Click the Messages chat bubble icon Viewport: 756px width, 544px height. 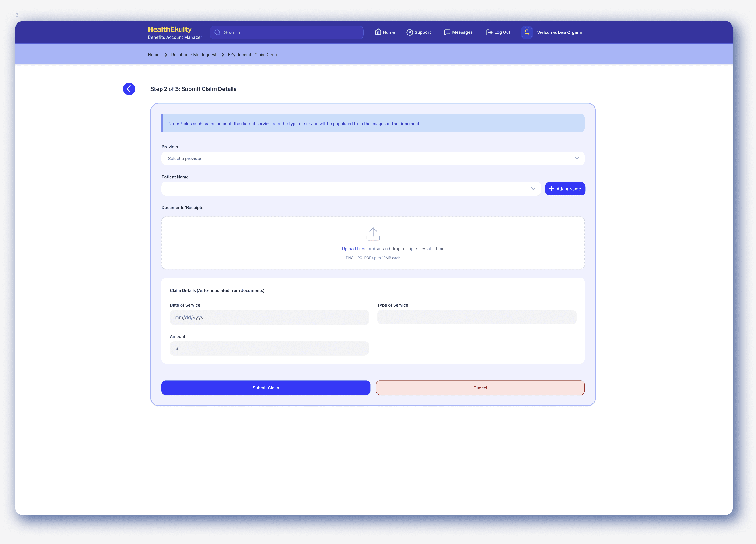(x=447, y=32)
